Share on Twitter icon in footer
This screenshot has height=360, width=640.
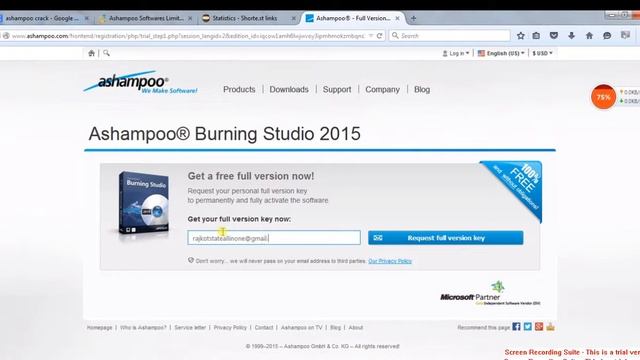pos(528,327)
